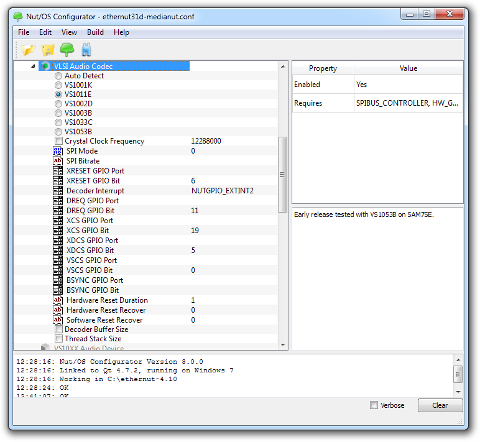Click the DREQ GPIO Bit value 11
Screen dimensions: 480x442
(x=195, y=210)
